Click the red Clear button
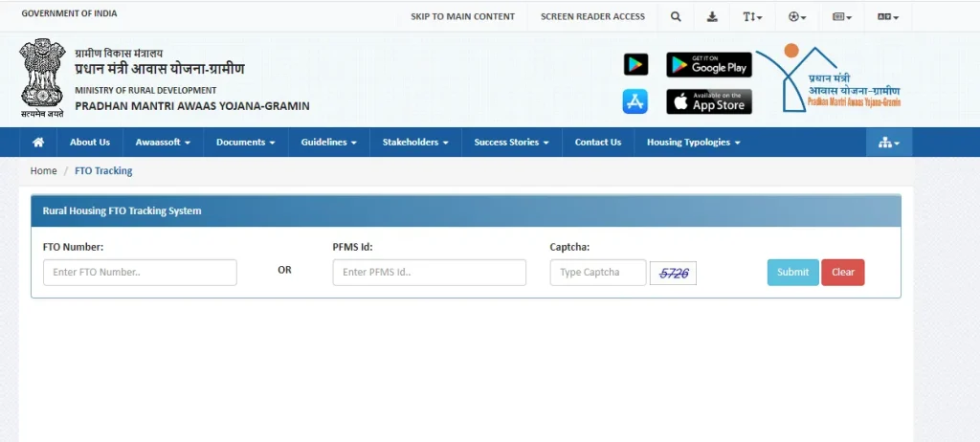Viewport: 980px width, 442px height. click(842, 273)
